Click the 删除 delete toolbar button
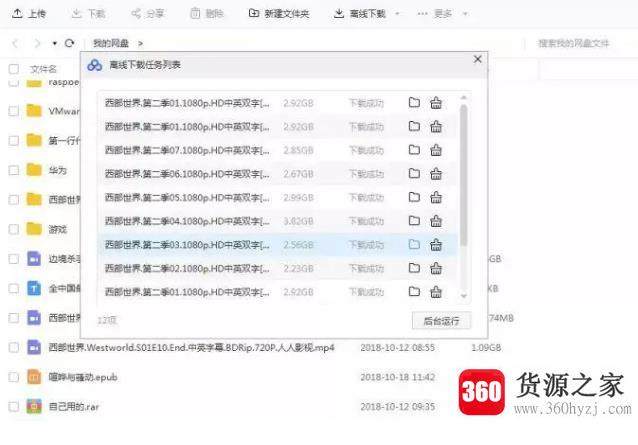638x445 pixels. (207, 14)
